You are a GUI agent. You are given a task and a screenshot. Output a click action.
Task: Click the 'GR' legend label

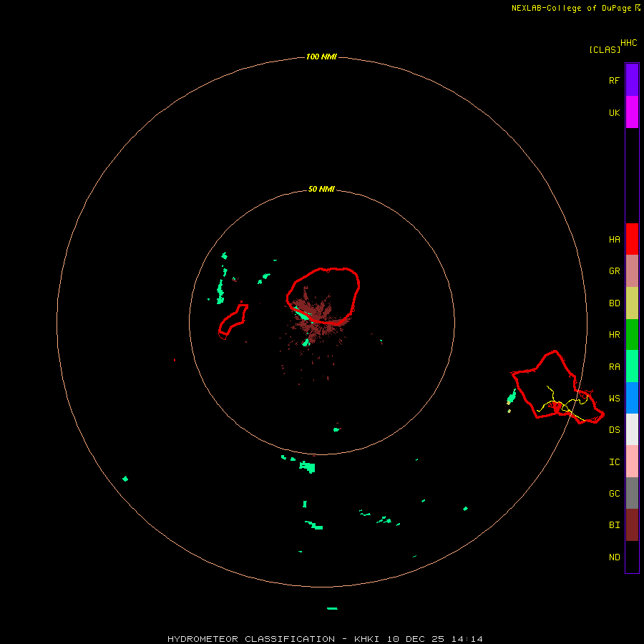click(x=614, y=271)
